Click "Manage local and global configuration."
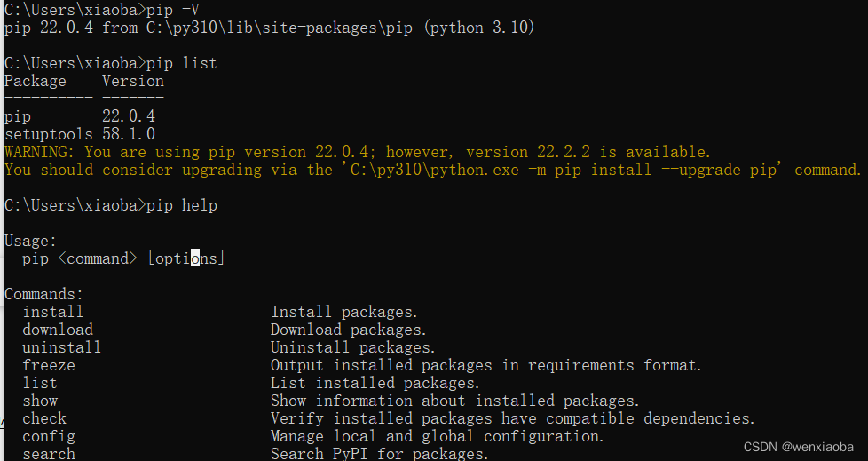Image resolution: width=868 pixels, height=461 pixels. coord(437,437)
